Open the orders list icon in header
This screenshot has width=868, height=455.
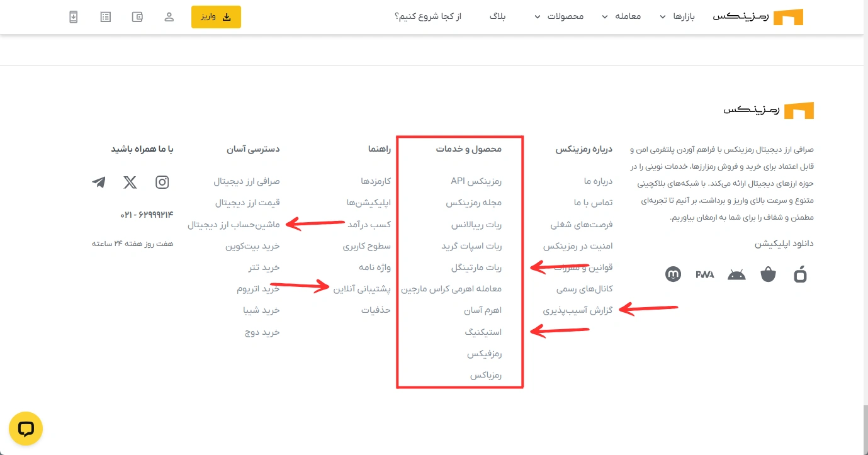click(x=106, y=17)
